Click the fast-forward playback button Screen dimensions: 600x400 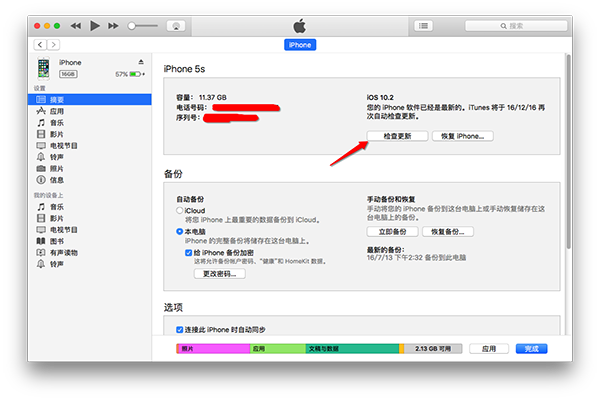113,26
